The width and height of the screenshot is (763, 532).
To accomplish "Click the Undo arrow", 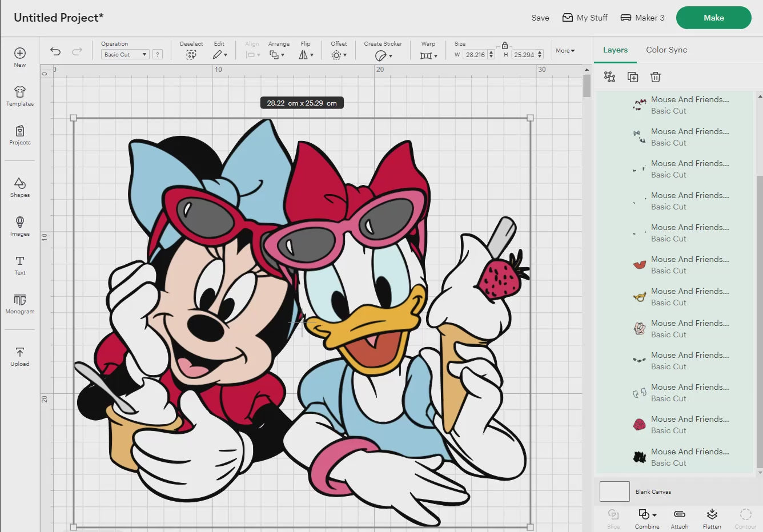I will pos(55,51).
